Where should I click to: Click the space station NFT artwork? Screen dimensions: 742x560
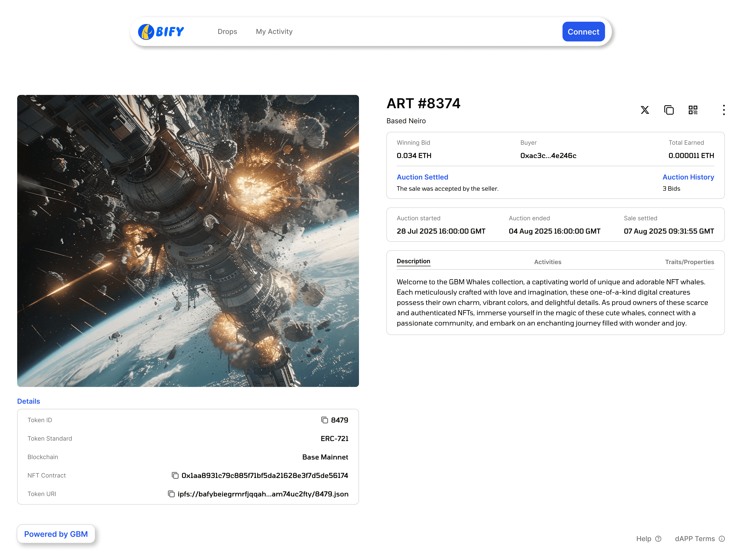click(188, 240)
